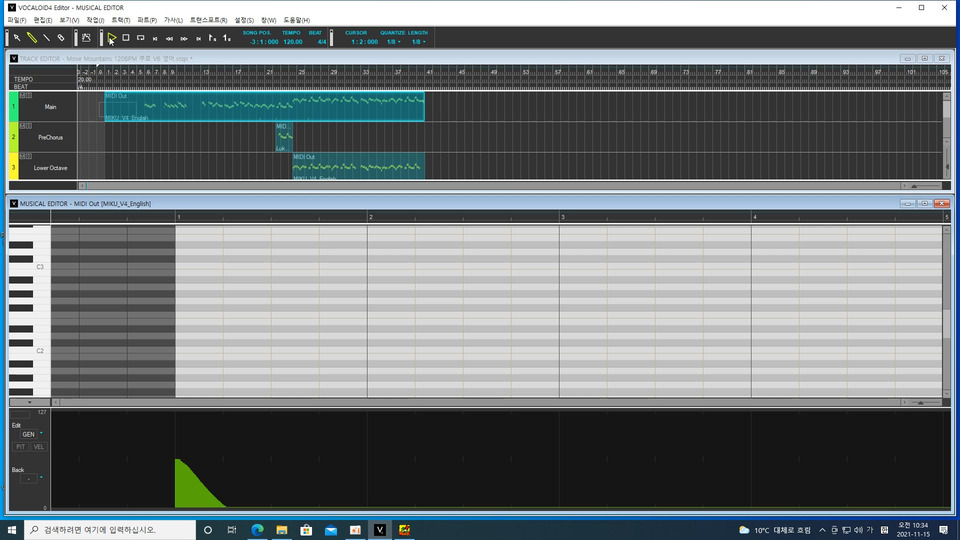
Task: Jump to song end button
Action: point(199,39)
